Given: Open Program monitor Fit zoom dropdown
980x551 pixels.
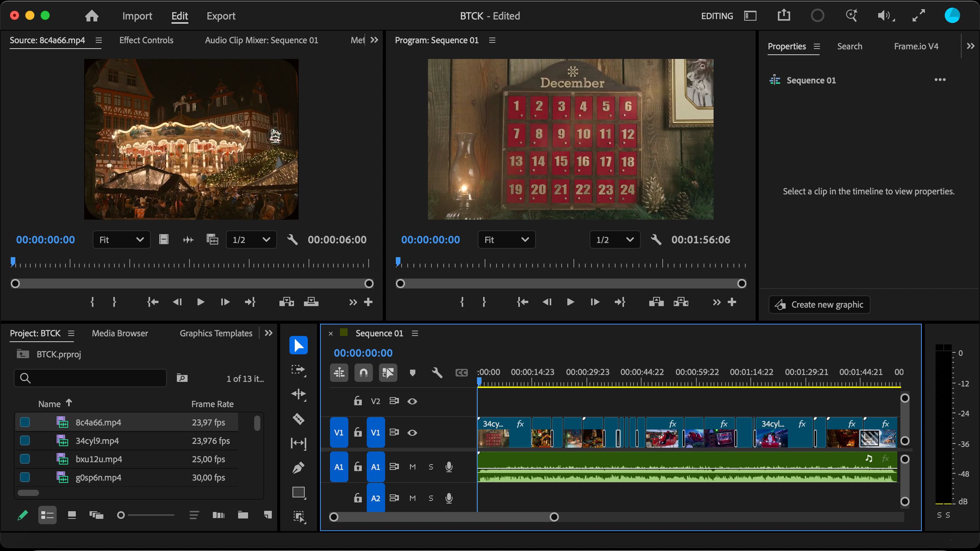Looking at the screenshot, I should pos(506,240).
